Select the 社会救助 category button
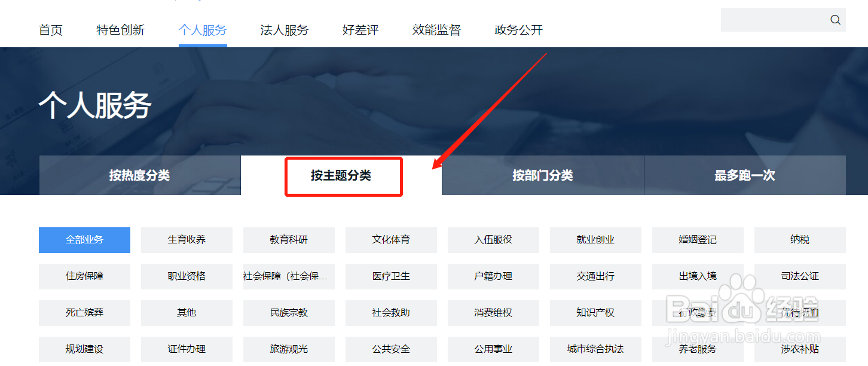 [x=391, y=313]
